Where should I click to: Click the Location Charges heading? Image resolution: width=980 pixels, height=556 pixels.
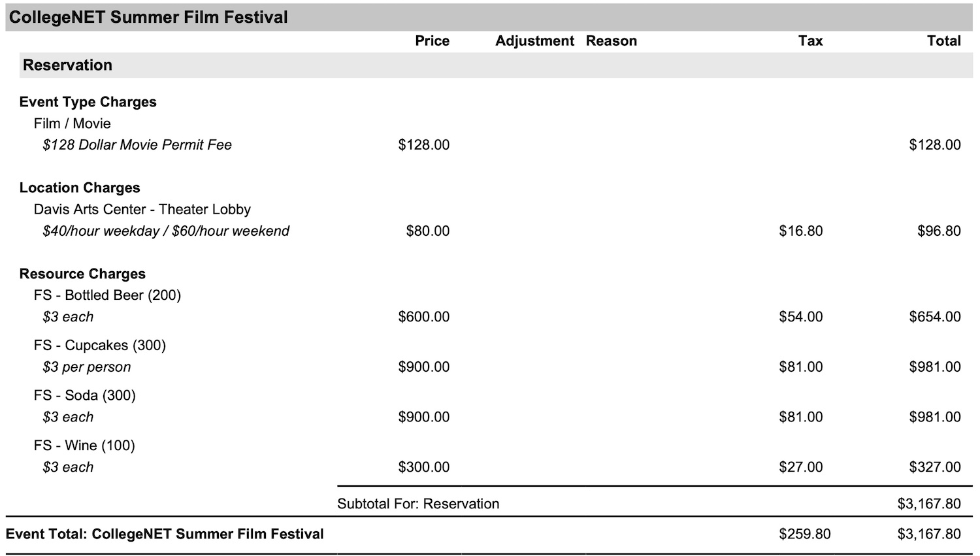[80, 188]
